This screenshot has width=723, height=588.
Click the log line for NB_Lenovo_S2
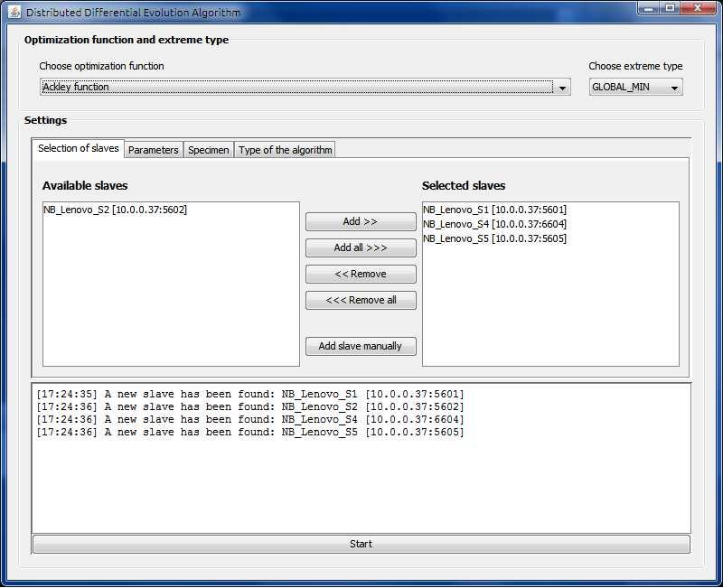click(250, 406)
